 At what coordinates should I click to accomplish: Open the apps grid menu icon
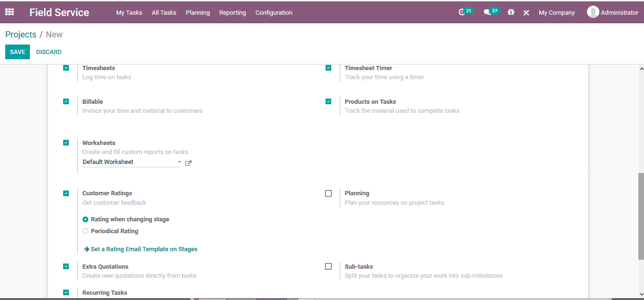pos(9,12)
